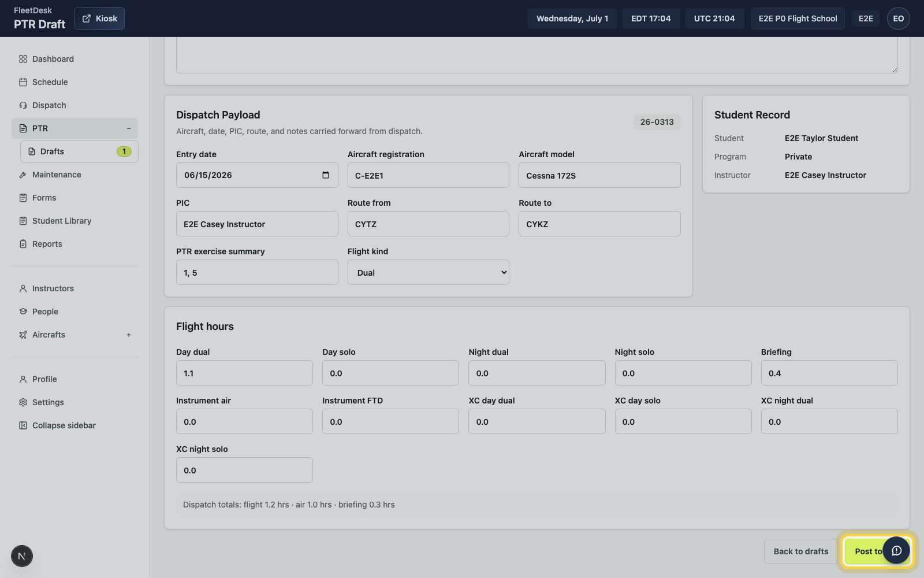Edit the PTR exercise summary field

tap(257, 272)
